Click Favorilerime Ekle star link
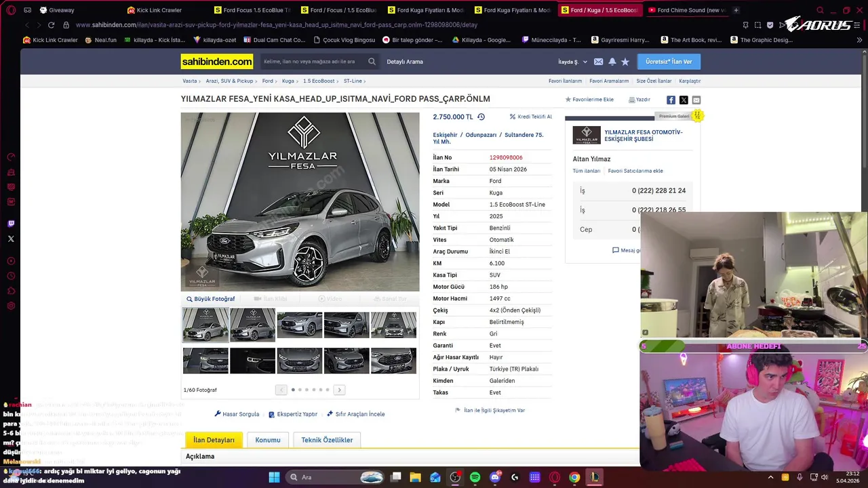The width and height of the screenshot is (868, 488). tap(589, 100)
